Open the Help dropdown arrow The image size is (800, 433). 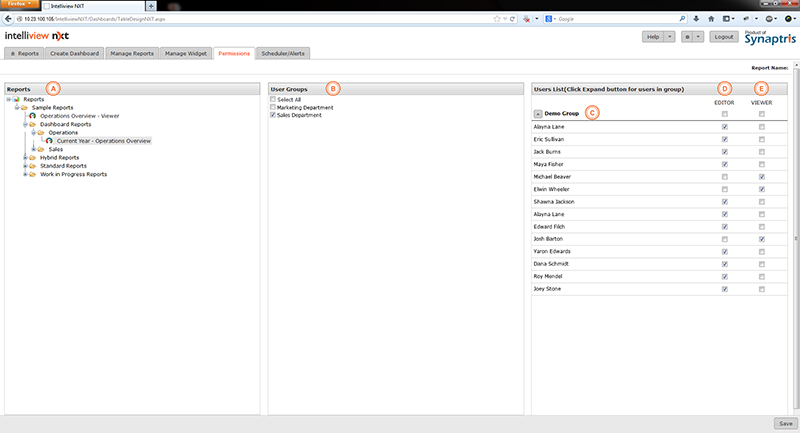(669, 37)
